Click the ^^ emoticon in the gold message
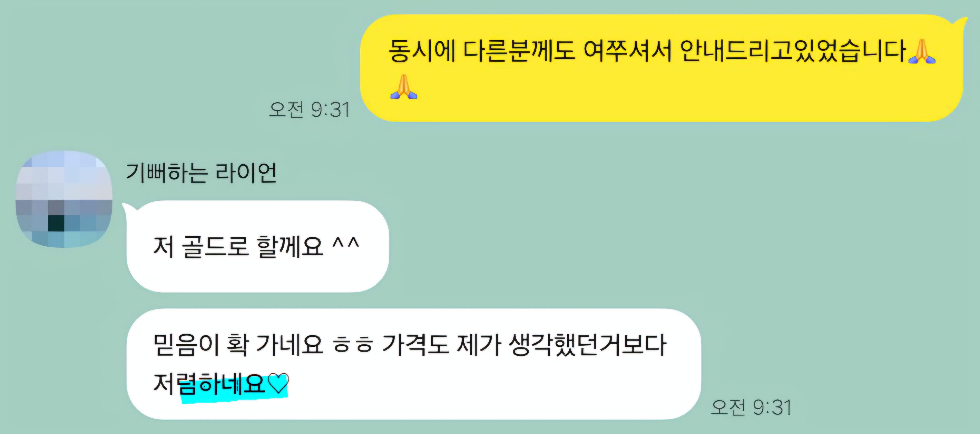The width and height of the screenshot is (980, 434). 345,243
